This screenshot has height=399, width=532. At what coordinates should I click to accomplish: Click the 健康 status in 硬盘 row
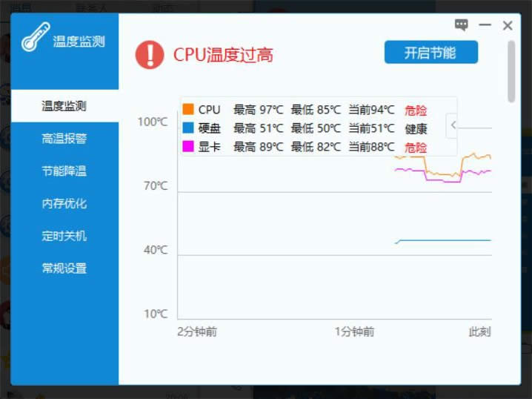tap(416, 129)
